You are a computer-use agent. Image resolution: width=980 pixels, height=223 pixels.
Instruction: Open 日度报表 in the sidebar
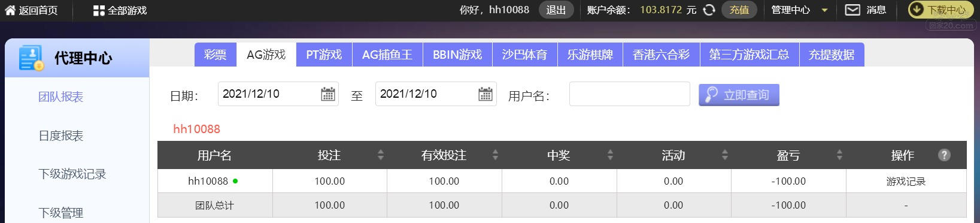61,135
